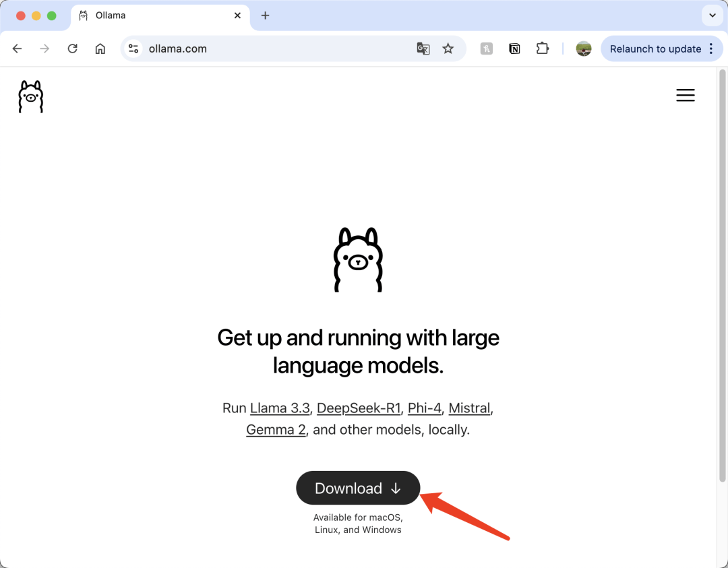Open the Chrome profile avatar
This screenshot has width=728, height=568.
click(584, 49)
